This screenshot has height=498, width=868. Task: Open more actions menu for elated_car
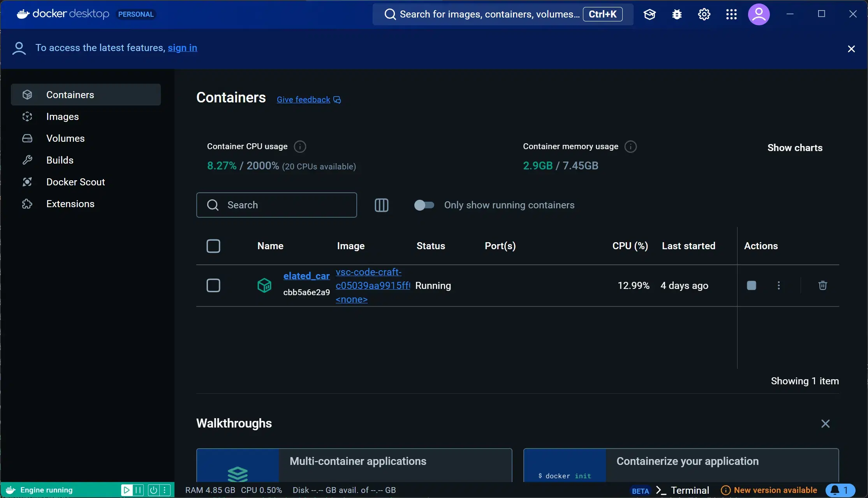coord(778,285)
